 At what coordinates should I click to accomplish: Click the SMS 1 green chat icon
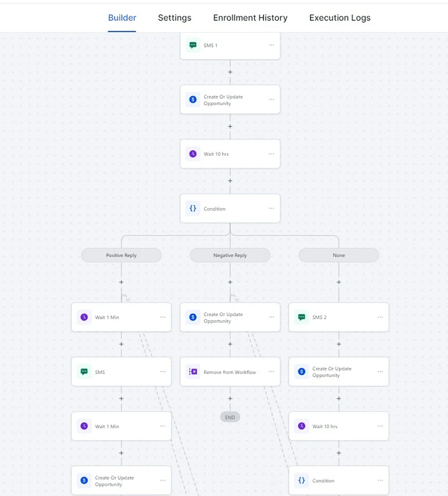pos(193,45)
